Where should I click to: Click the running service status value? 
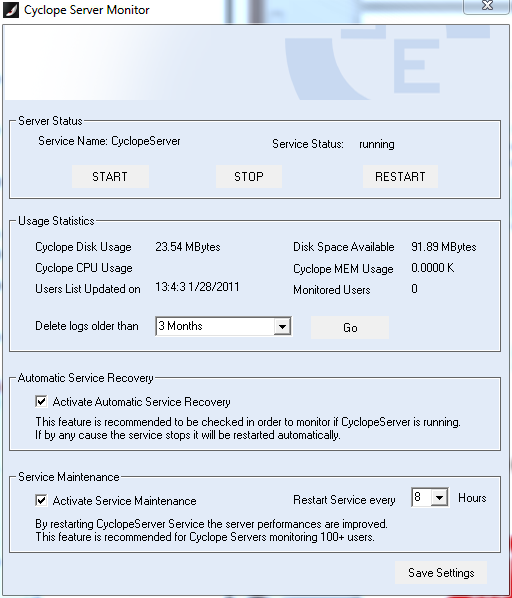(x=377, y=144)
